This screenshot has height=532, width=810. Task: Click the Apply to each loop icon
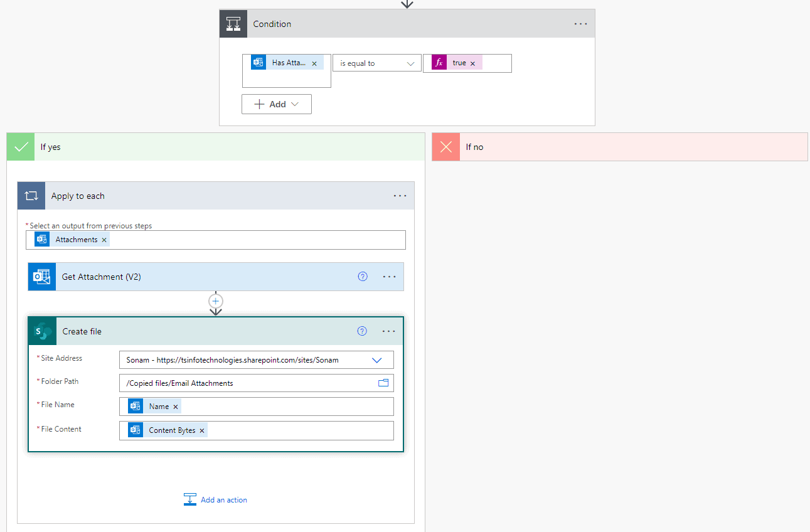click(31, 196)
